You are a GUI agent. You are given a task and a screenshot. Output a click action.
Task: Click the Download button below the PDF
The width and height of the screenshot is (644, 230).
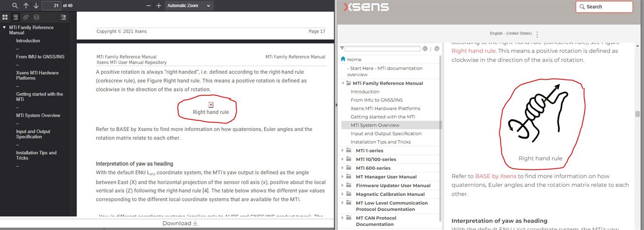pos(180,223)
